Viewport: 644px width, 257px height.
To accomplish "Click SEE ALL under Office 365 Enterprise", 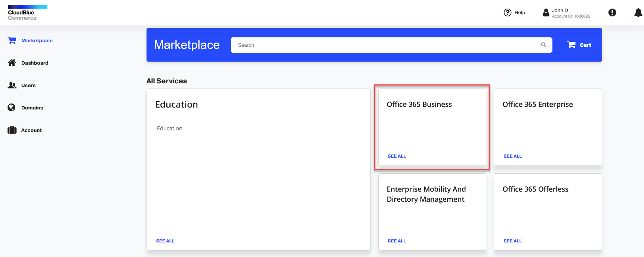I will pos(512,156).
